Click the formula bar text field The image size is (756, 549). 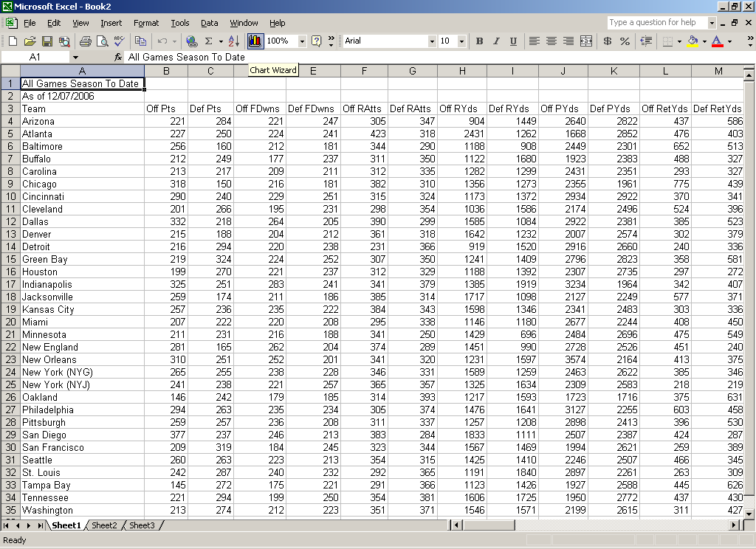click(439, 58)
